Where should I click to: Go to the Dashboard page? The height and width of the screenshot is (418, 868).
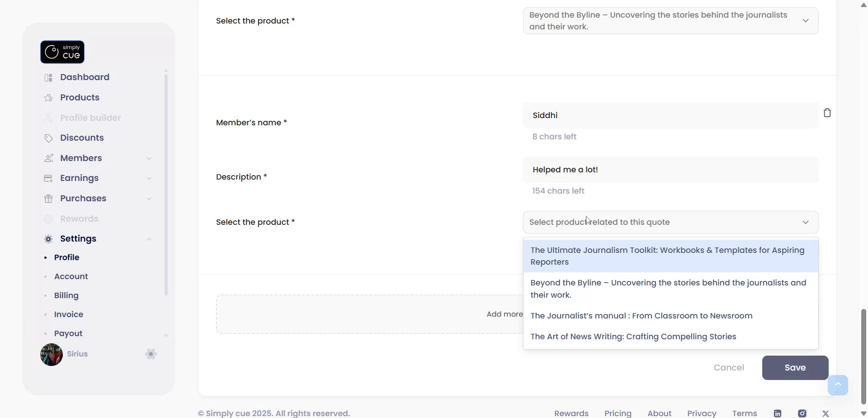[85, 77]
